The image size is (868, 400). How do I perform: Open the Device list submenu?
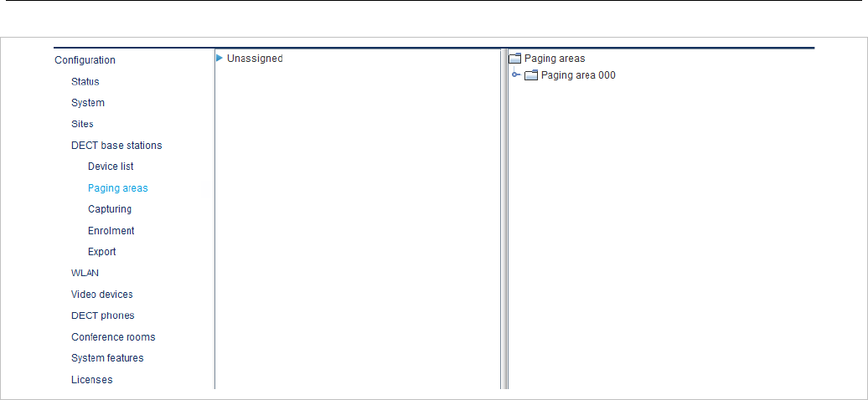point(111,167)
